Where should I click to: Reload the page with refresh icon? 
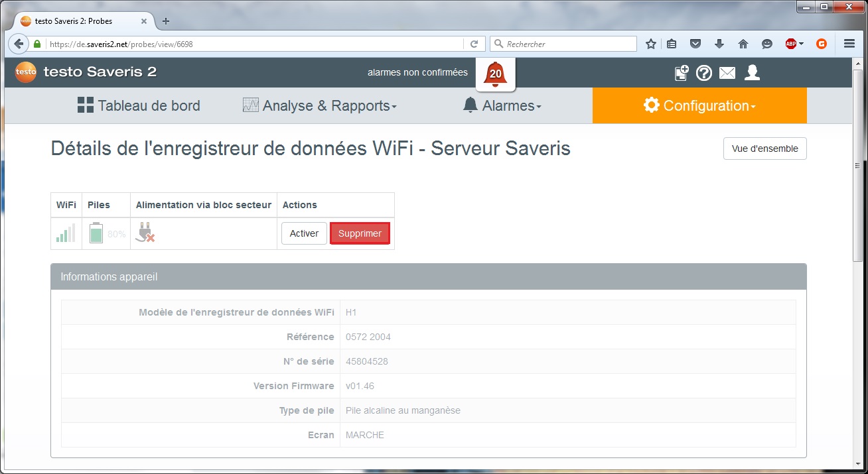pos(474,44)
